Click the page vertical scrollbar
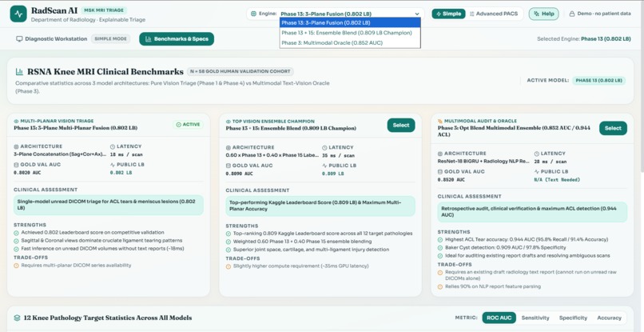 (642, 86)
